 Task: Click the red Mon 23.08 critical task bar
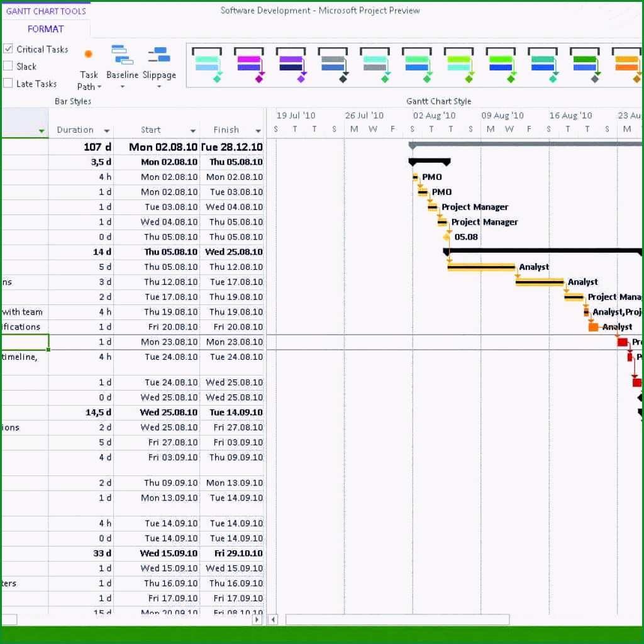pyautogui.click(x=623, y=341)
